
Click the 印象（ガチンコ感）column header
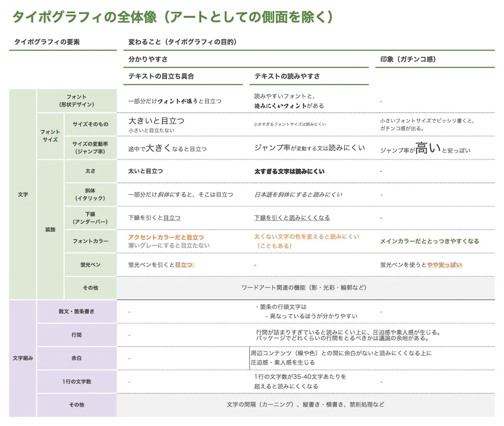407,59
